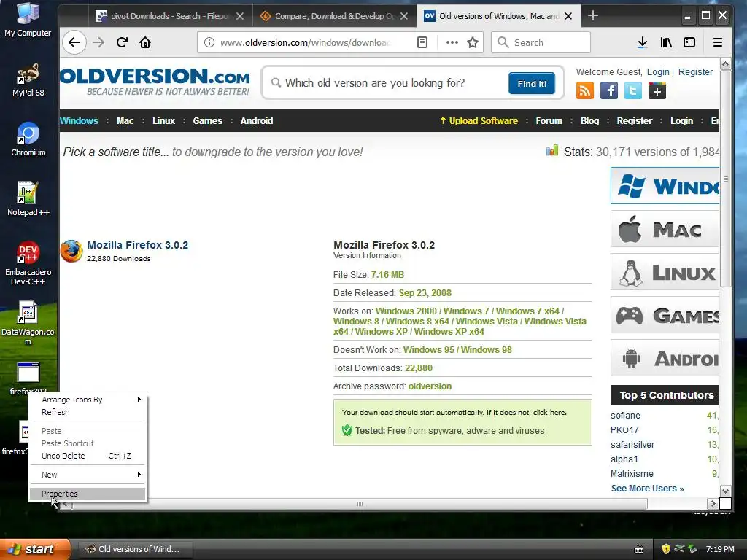The height and width of the screenshot is (560, 747).
Task: Select My Computer desktop icon
Action: point(28,20)
